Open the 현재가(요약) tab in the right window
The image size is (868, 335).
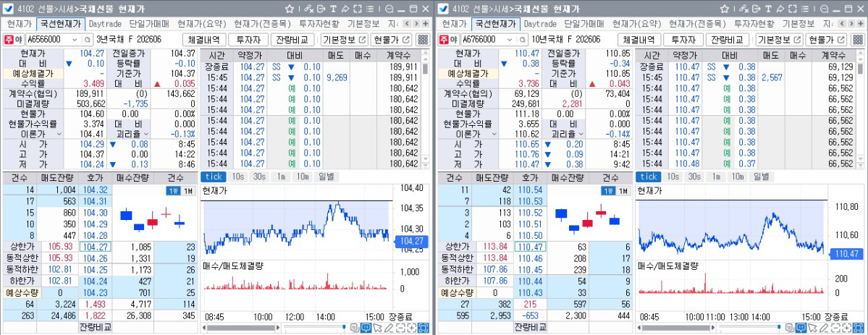coord(637,24)
